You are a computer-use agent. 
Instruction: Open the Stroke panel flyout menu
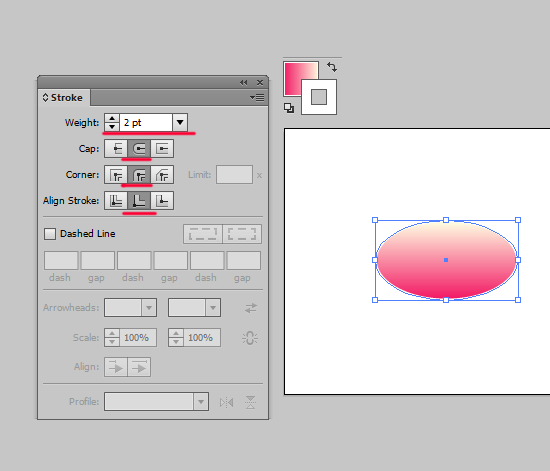coord(257,97)
